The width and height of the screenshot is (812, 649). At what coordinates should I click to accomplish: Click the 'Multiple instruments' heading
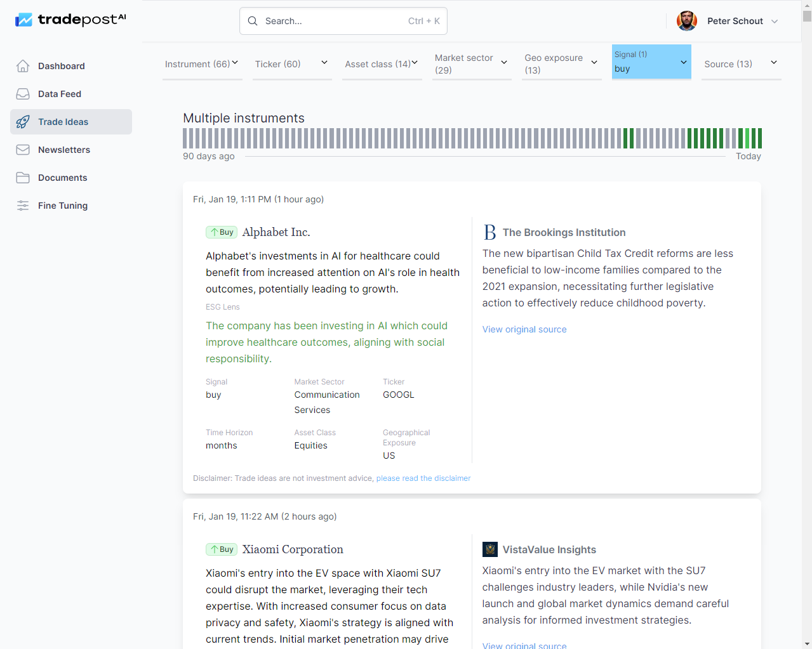click(244, 118)
